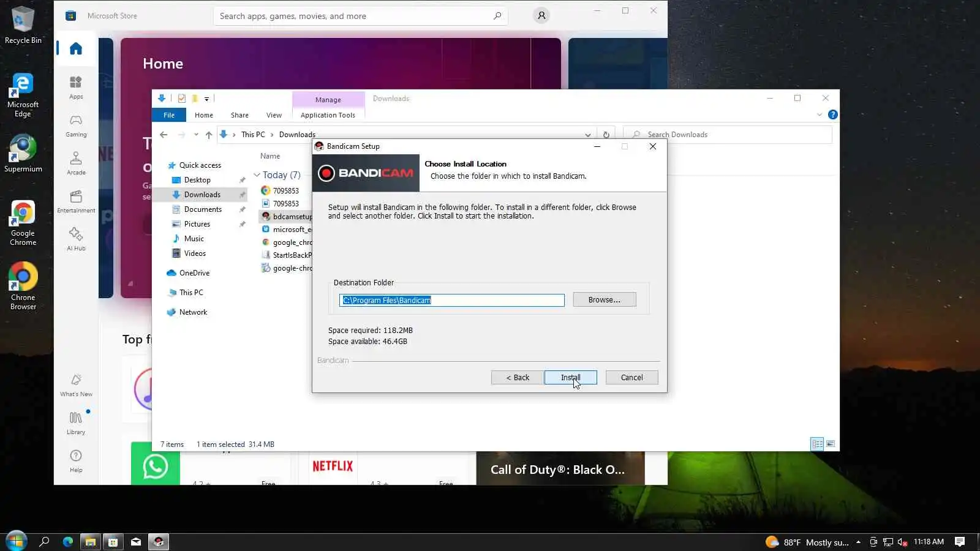Select the StartIsBack file in Downloads
This screenshot has width=980, height=551.
pyautogui.click(x=287, y=255)
